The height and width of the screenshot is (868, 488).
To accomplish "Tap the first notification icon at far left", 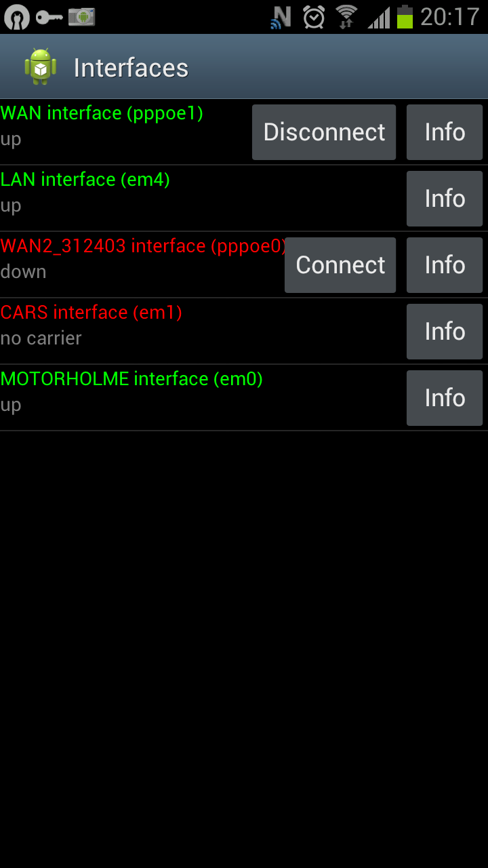I will pyautogui.click(x=16, y=17).
